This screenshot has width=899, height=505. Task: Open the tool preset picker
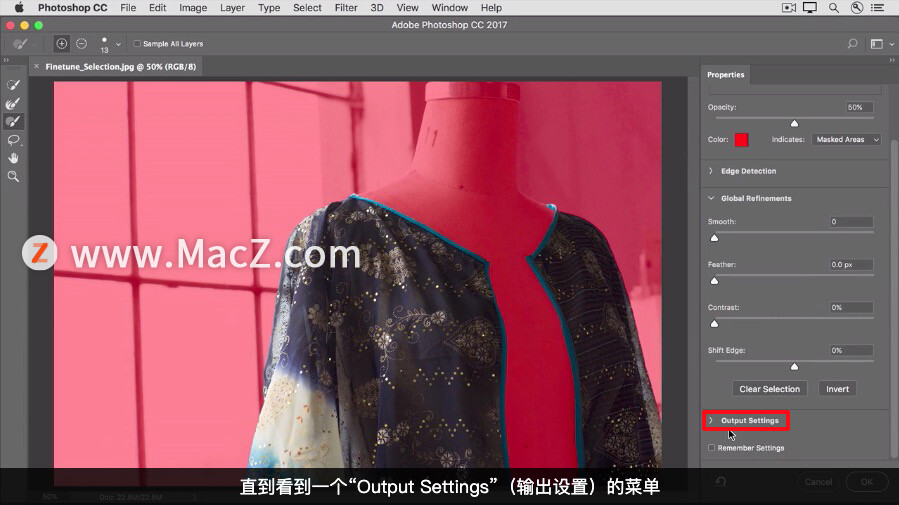[24, 44]
